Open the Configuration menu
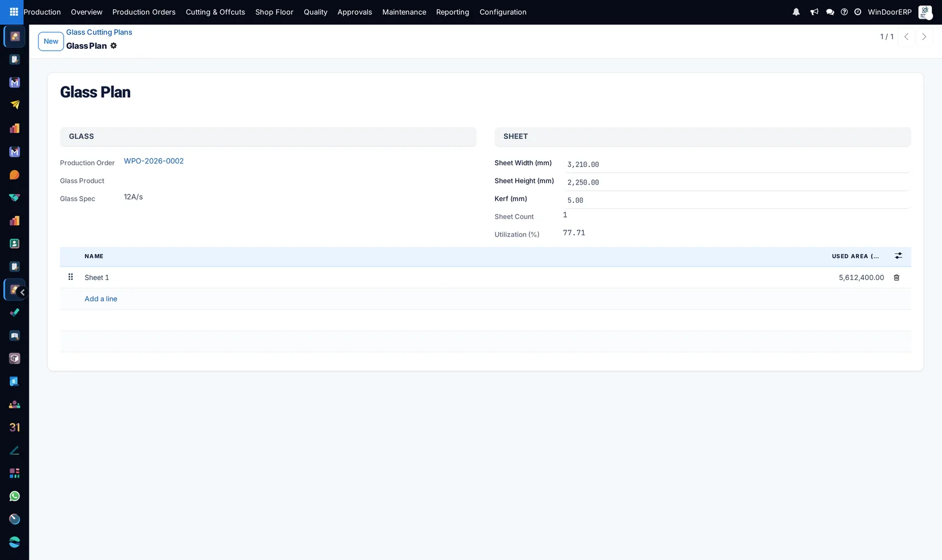 503,12
